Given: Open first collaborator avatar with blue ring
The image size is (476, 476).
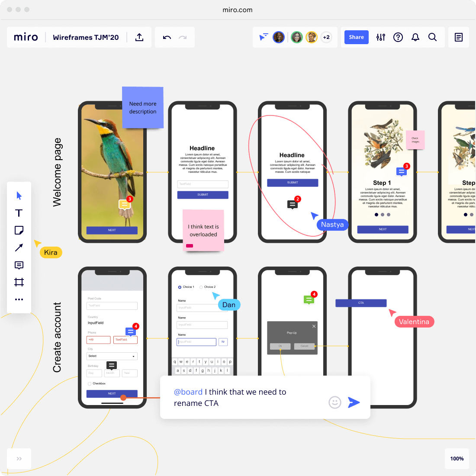Looking at the screenshot, I should pos(278,37).
